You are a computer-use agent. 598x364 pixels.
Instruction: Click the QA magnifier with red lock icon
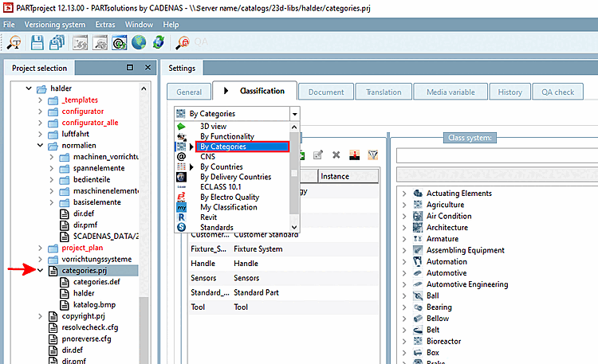pyautogui.click(x=183, y=42)
